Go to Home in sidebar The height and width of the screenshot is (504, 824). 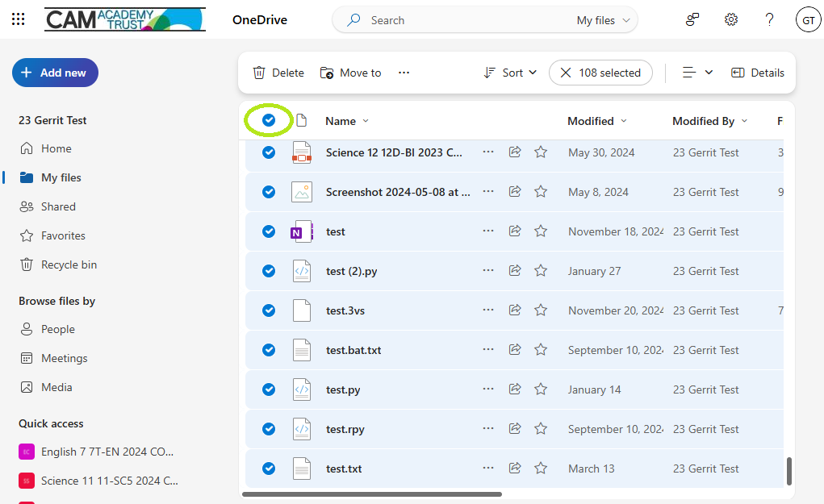point(45,148)
